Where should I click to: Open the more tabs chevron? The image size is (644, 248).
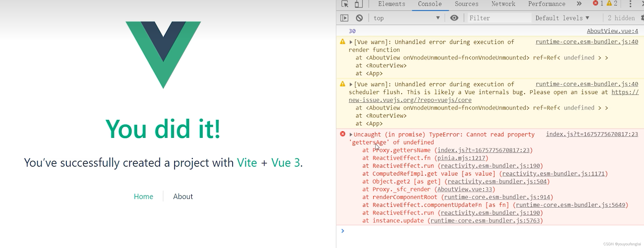tap(579, 4)
